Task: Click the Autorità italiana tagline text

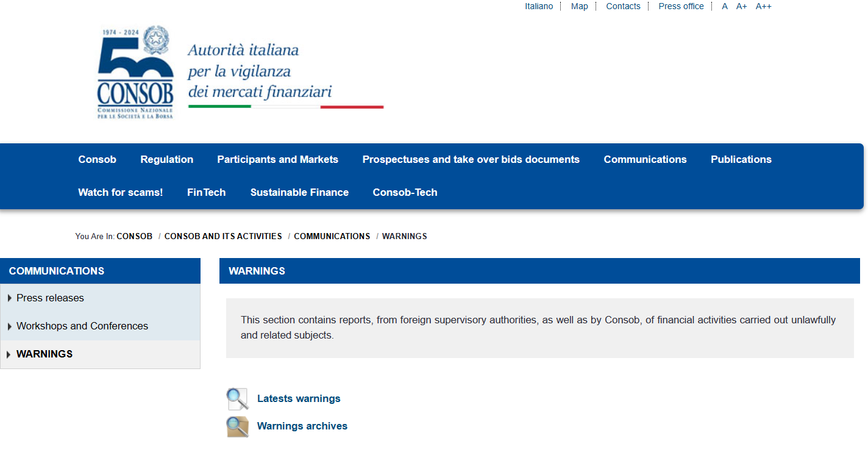Action: point(260,71)
